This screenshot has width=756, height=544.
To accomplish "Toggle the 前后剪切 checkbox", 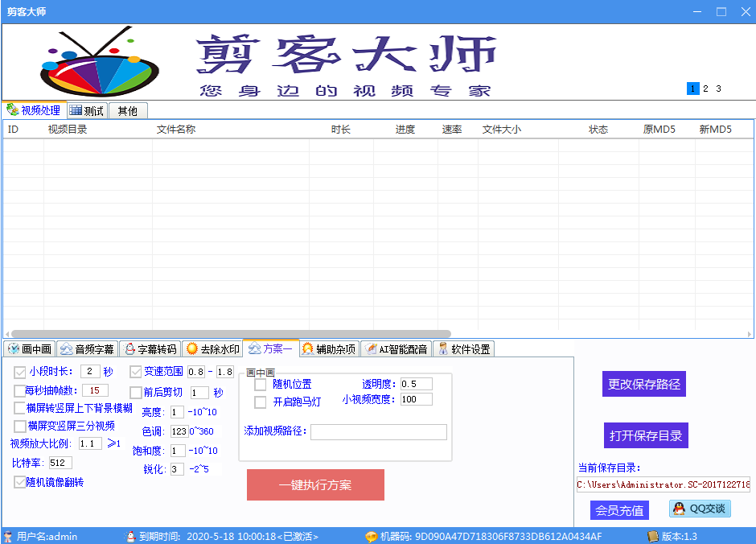I will tap(136, 393).
